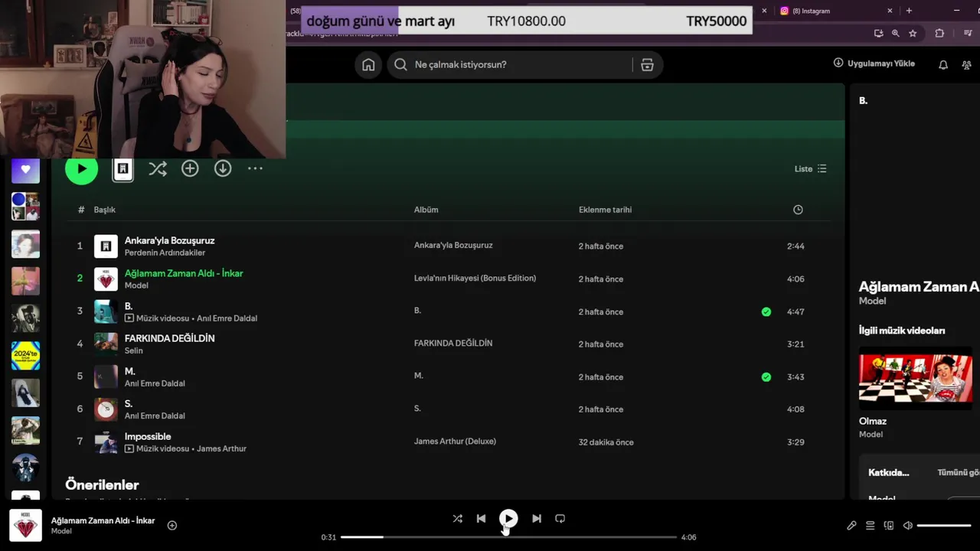Show all credits via Tümünü göster
The width and height of the screenshot is (980, 551).
pyautogui.click(x=959, y=473)
